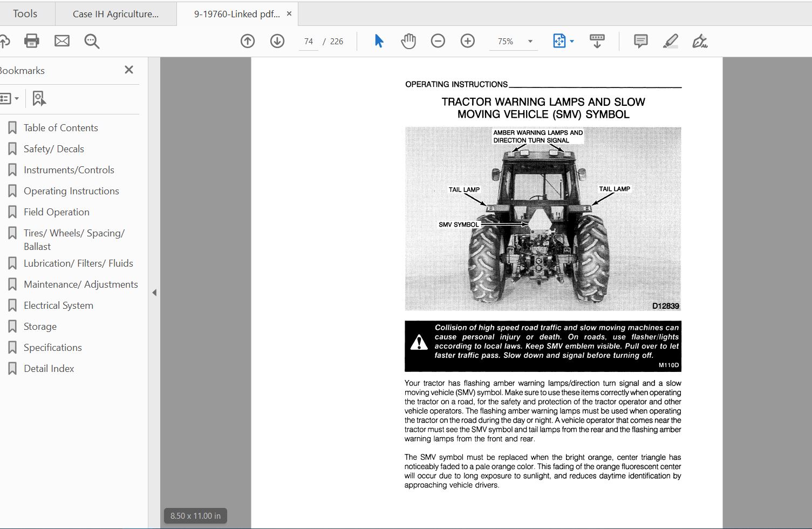Open the Specifications bookmark

pos(53,348)
